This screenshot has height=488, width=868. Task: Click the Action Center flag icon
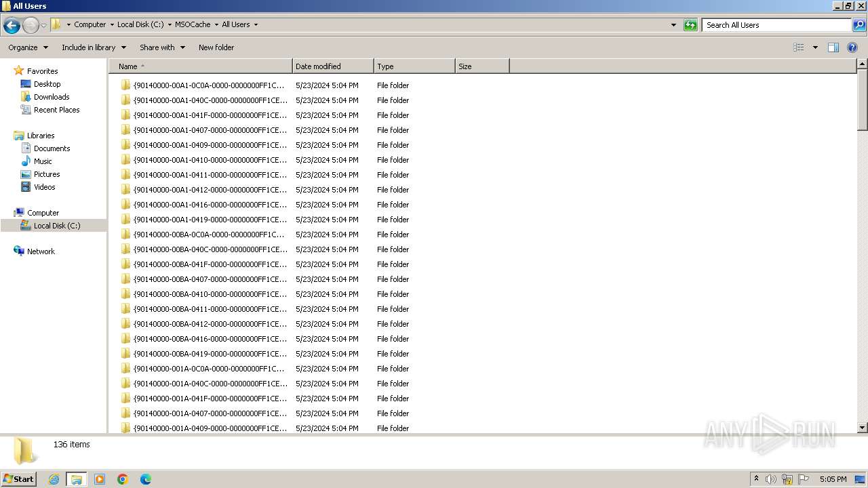tap(804, 479)
